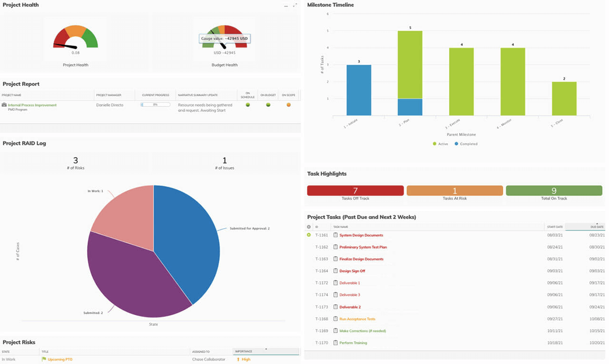Select the clipboard icon next to Perform Training
609x364 pixels.
click(335, 342)
